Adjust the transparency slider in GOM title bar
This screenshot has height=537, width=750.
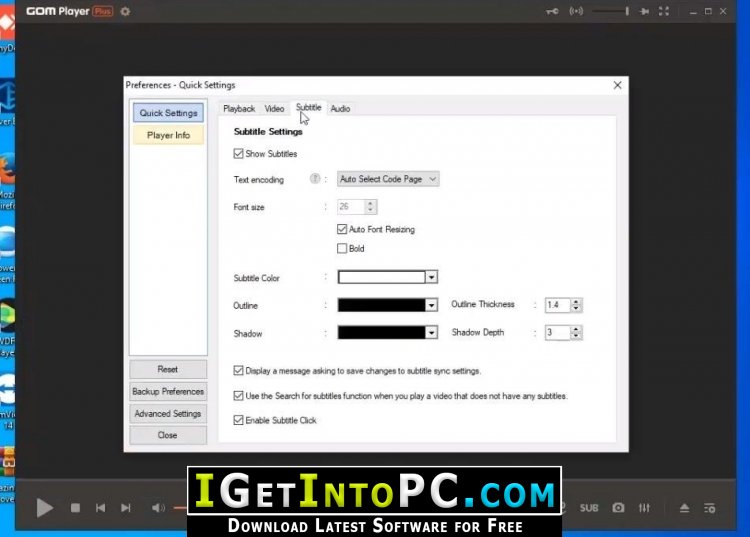pos(611,11)
